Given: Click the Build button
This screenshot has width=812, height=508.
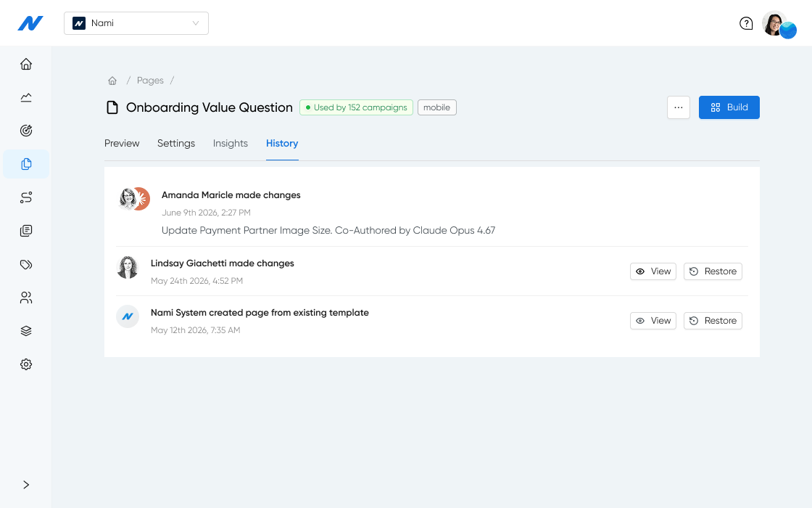Looking at the screenshot, I should click(x=729, y=107).
